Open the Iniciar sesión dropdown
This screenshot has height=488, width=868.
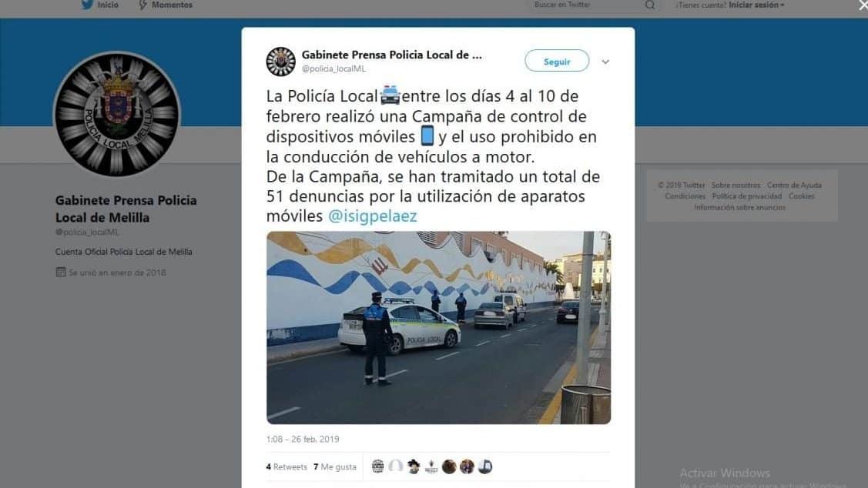click(x=756, y=5)
